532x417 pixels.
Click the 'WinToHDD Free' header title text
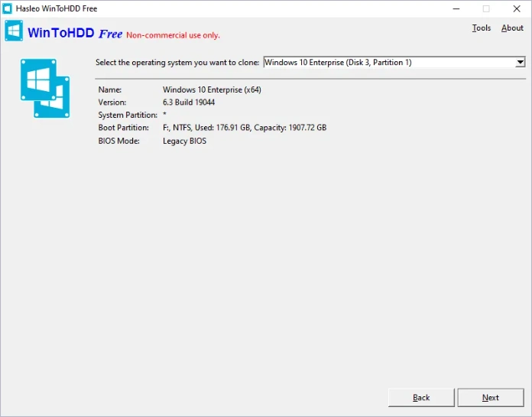pos(75,33)
